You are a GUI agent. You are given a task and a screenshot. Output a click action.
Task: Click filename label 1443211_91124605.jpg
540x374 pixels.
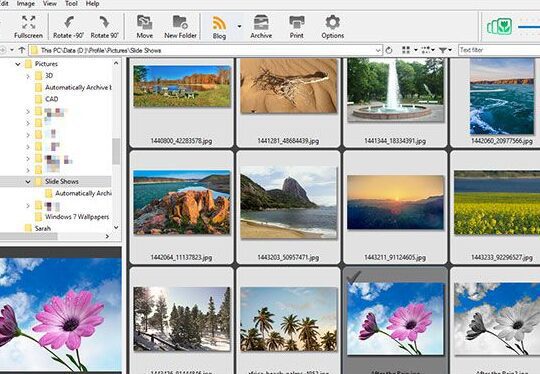point(395,258)
